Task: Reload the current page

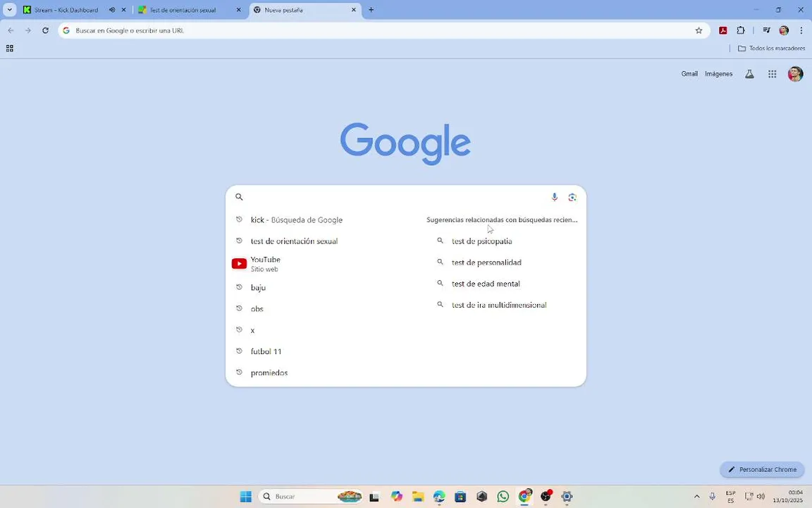Action: (x=46, y=30)
